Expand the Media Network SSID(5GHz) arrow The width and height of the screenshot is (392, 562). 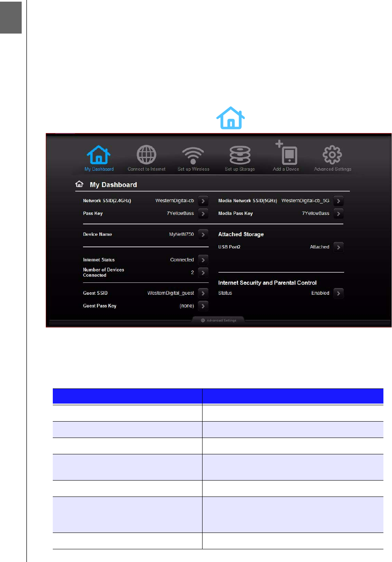click(x=338, y=201)
